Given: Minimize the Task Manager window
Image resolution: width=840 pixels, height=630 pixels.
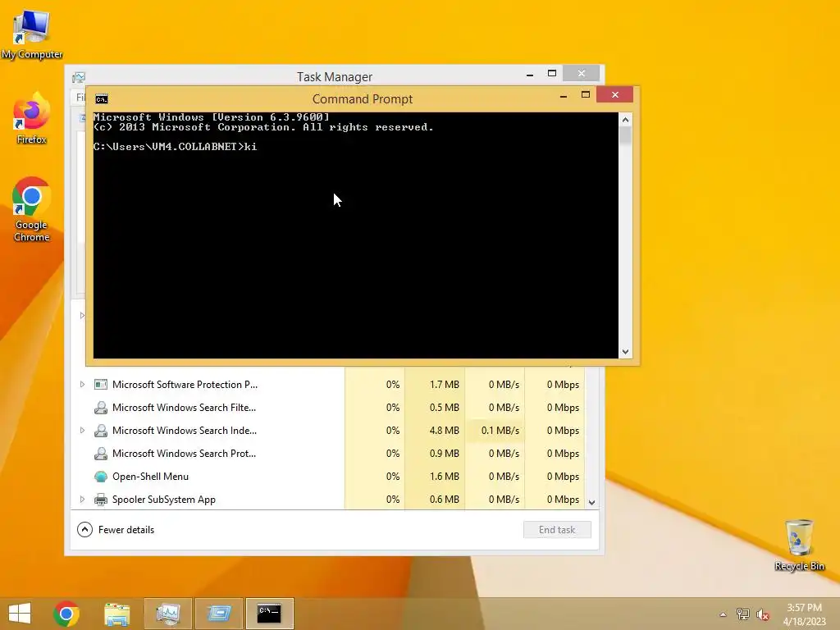Looking at the screenshot, I should point(530,75).
